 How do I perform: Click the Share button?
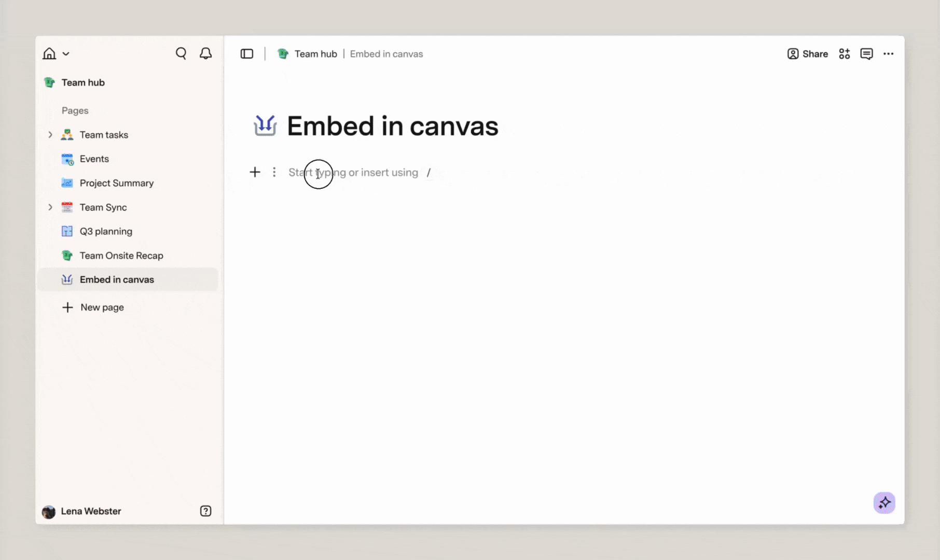pyautogui.click(x=808, y=54)
